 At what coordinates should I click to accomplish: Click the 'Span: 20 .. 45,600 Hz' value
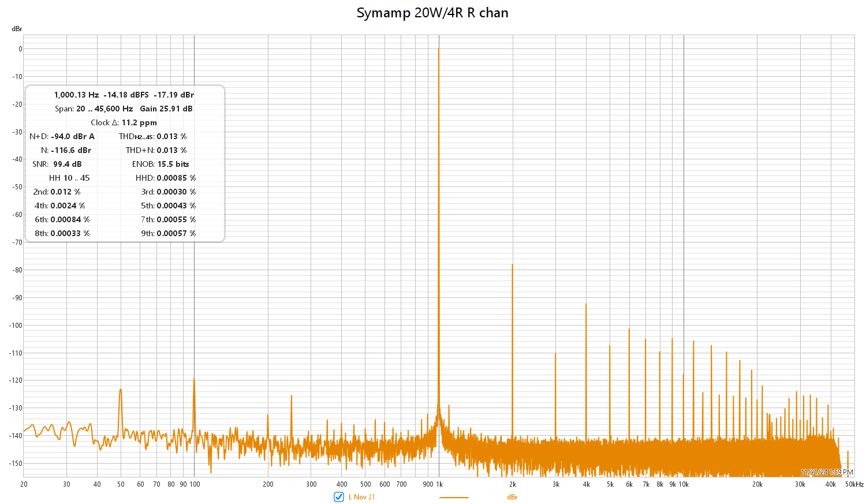point(94,109)
